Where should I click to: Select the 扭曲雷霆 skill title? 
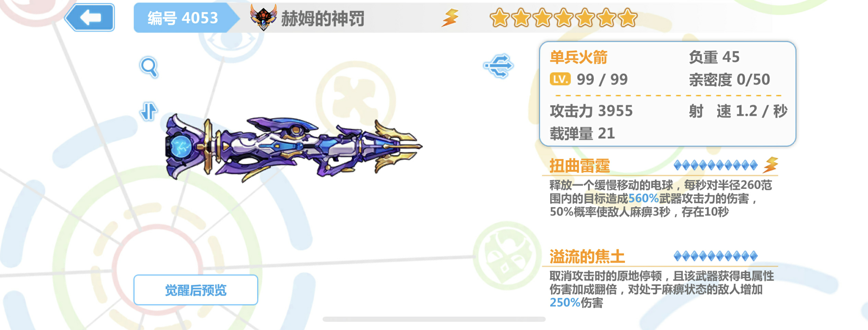tap(580, 166)
